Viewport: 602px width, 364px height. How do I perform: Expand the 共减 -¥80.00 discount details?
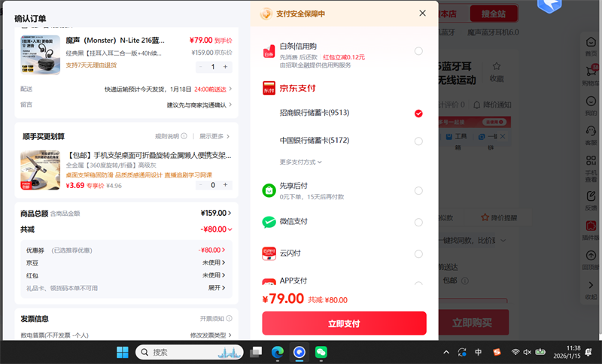(217, 229)
